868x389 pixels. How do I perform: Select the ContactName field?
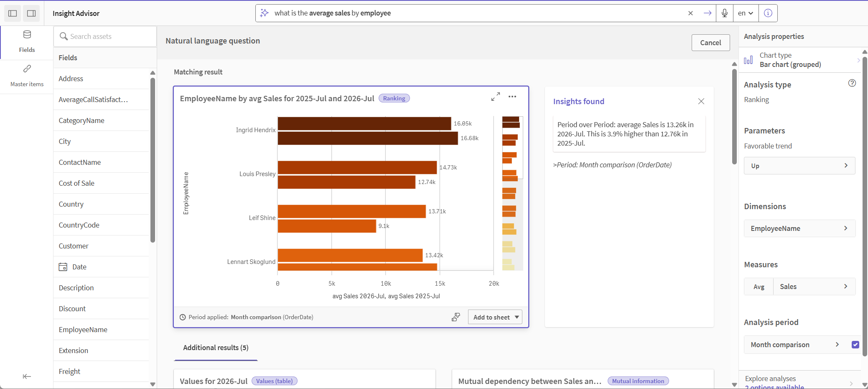click(x=101, y=162)
